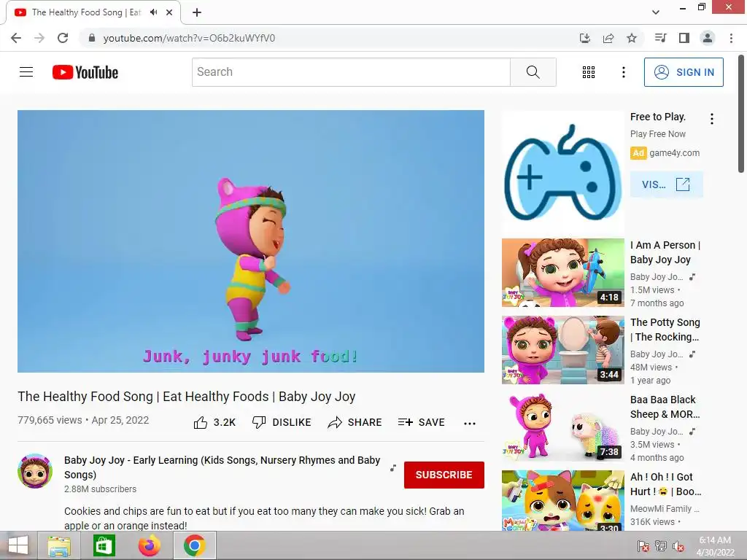Click Chrome icon in taskbar
Viewport: 747px width, 560px height.
click(x=194, y=545)
